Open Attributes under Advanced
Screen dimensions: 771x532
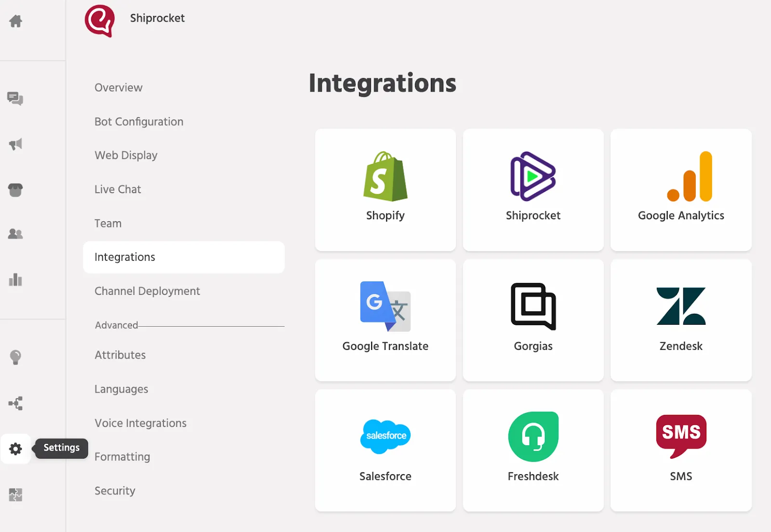pos(120,355)
